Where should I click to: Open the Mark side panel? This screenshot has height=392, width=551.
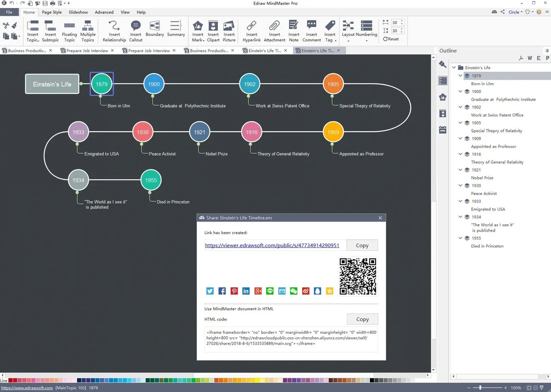[x=443, y=97]
